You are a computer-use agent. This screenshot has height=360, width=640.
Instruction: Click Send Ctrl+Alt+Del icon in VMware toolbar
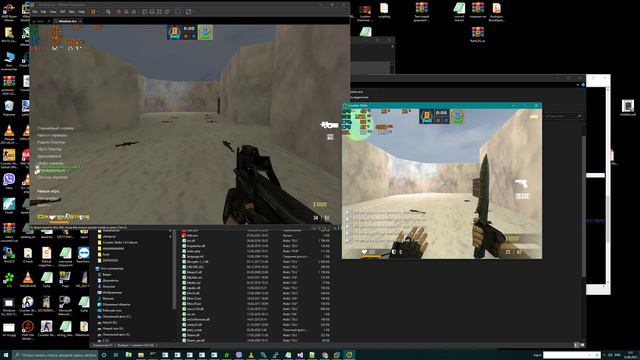(108, 12)
